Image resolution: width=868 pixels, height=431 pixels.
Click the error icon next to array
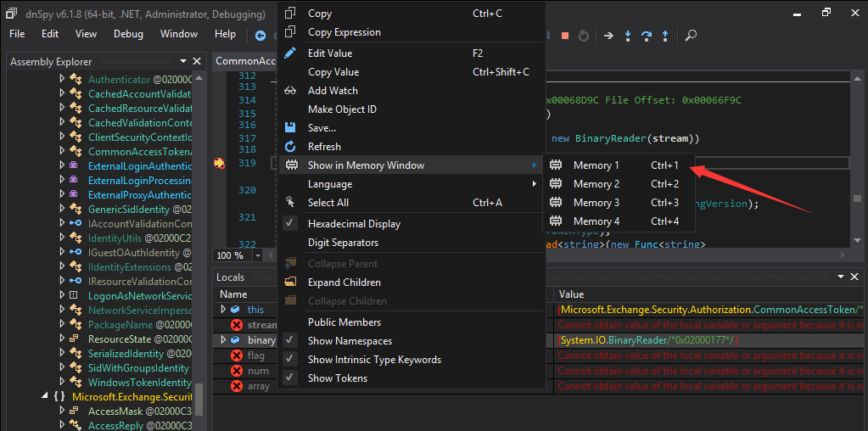[237, 386]
